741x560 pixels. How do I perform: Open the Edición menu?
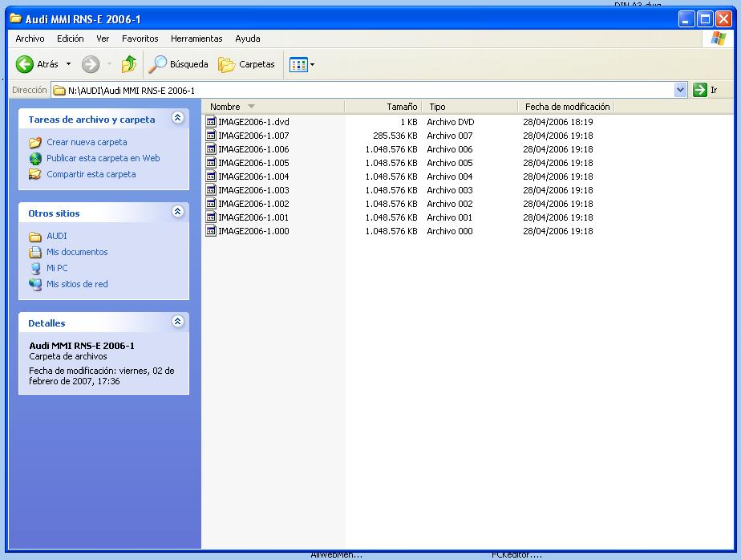tap(71, 39)
